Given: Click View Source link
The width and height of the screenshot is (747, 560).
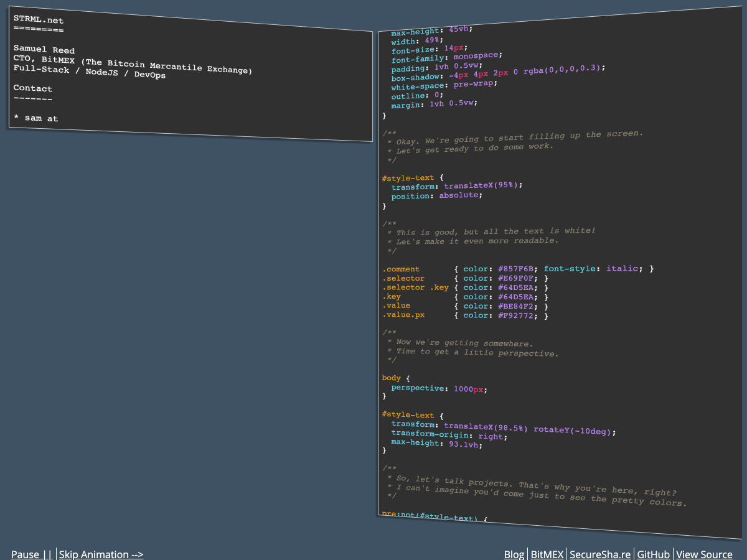Looking at the screenshot, I should pos(704,554).
